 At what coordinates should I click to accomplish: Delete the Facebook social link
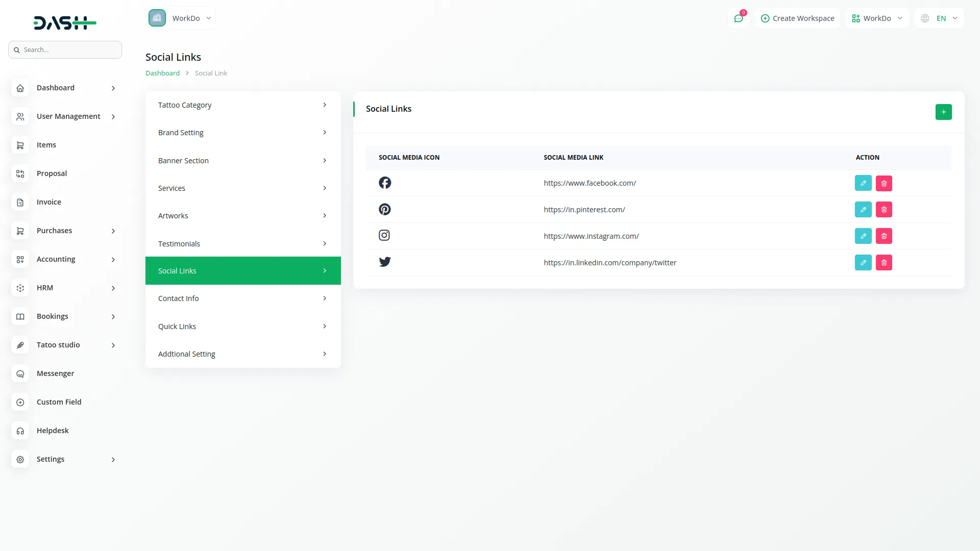coord(884,183)
